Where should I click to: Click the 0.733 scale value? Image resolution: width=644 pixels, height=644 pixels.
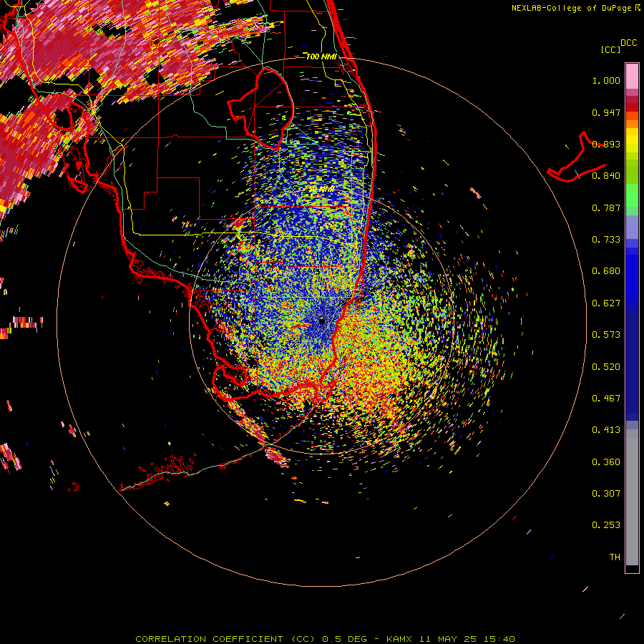606,240
